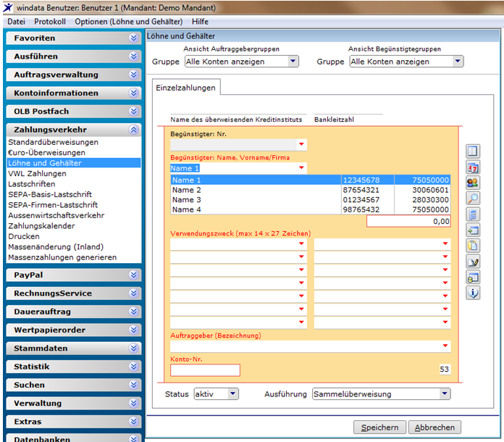Viewport: 504px width, 442px height.
Task: Expand the Ausführen section chevron
Action: tap(133, 57)
